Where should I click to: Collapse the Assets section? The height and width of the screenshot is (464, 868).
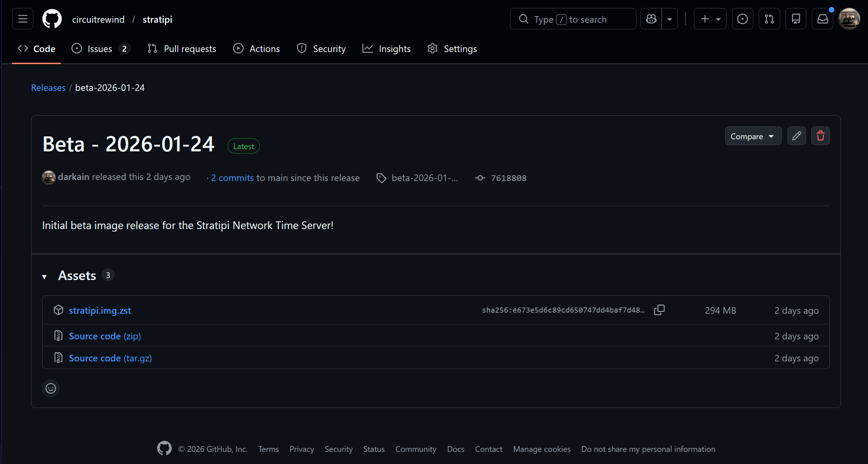pyautogui.click(x=44, y=276)
